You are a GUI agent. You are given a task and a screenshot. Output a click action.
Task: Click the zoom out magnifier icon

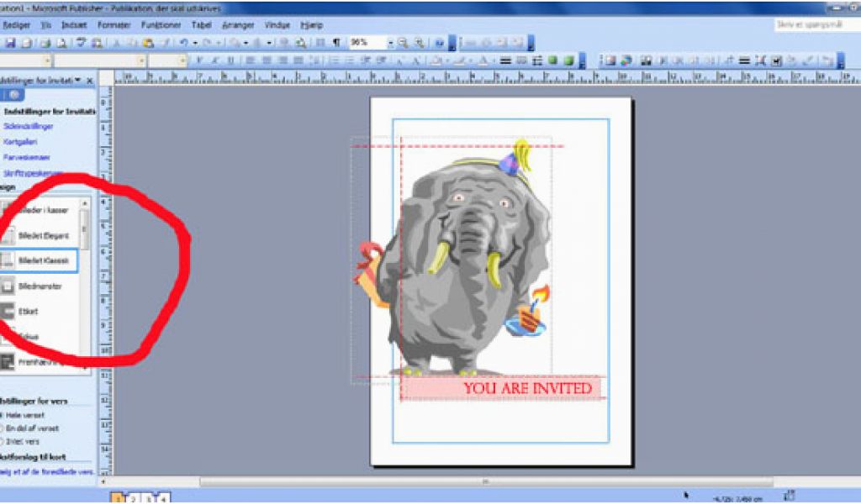point(403,43)
